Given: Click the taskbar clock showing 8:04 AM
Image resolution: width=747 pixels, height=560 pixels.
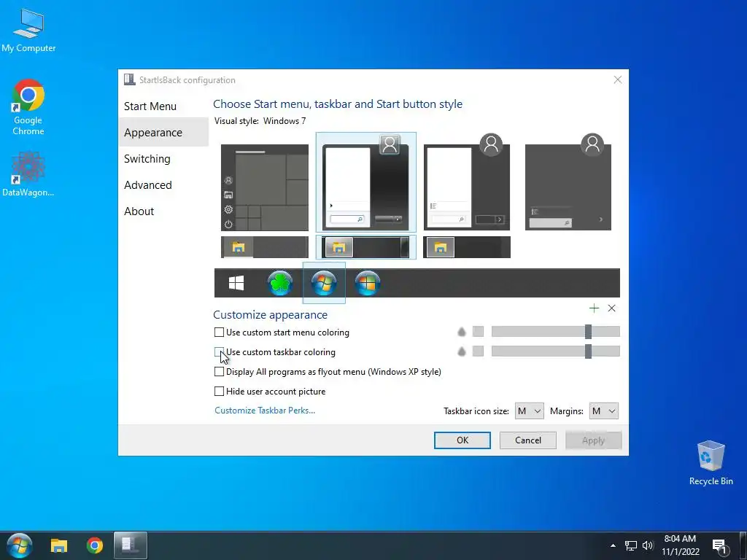Looking at the screenshot, I should (681, 545).
